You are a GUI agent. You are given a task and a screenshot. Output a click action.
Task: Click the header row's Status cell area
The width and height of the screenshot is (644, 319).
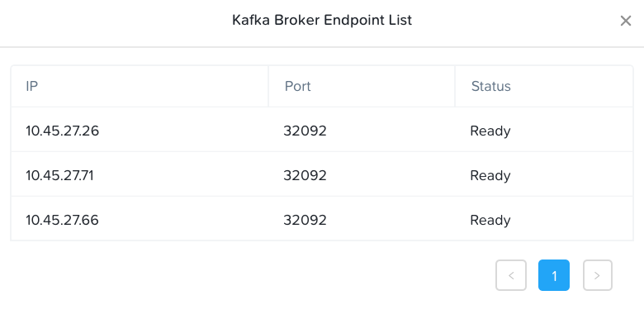point(544,86)
